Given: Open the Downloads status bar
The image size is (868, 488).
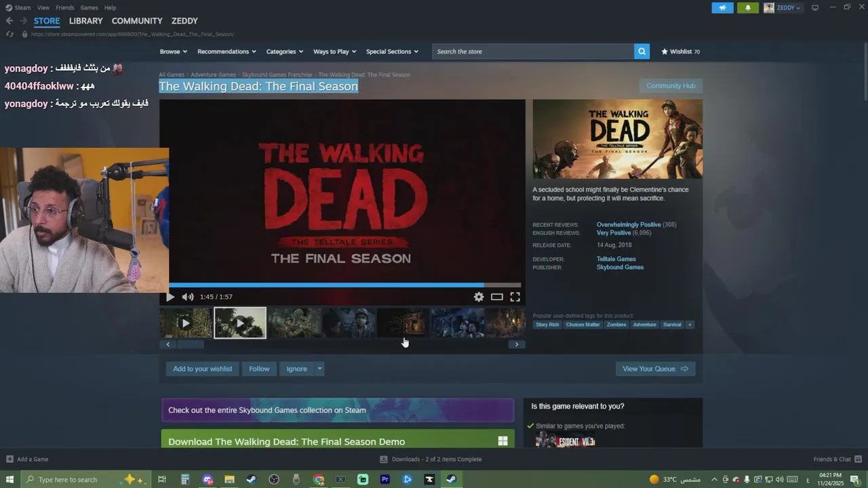Looking at the screenshot, I should tap(431, 459).
